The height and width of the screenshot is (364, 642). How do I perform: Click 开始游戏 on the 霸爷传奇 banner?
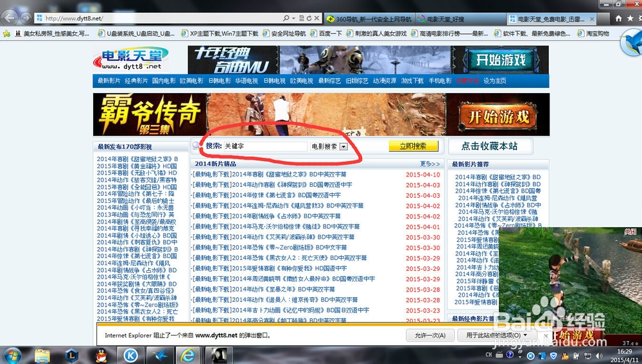click(x=498, y=117)
